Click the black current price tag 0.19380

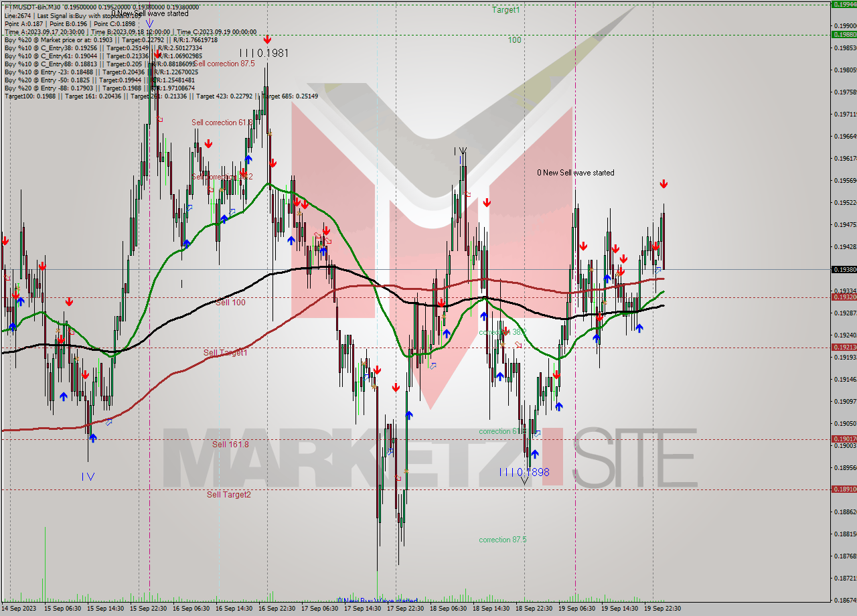(844, 269)
